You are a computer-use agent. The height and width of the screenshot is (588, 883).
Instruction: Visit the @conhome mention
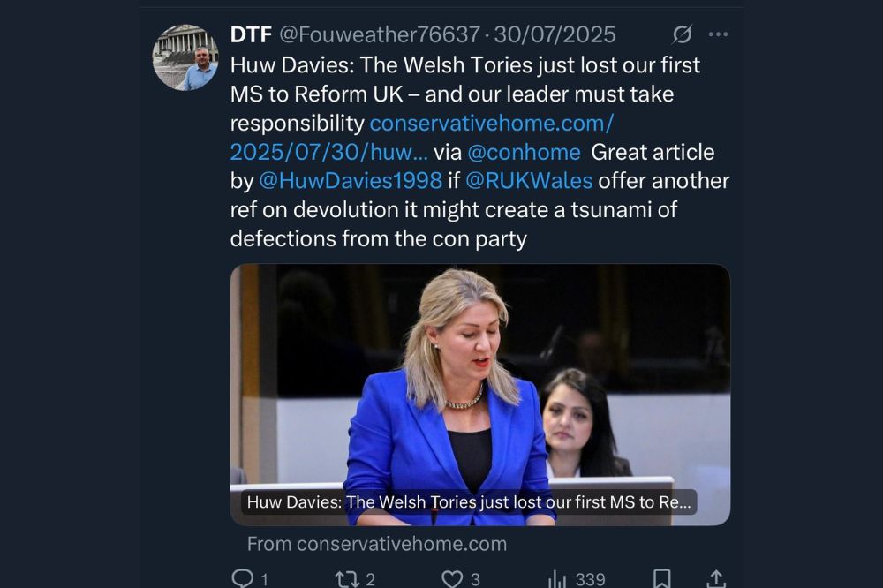(524, 152)
